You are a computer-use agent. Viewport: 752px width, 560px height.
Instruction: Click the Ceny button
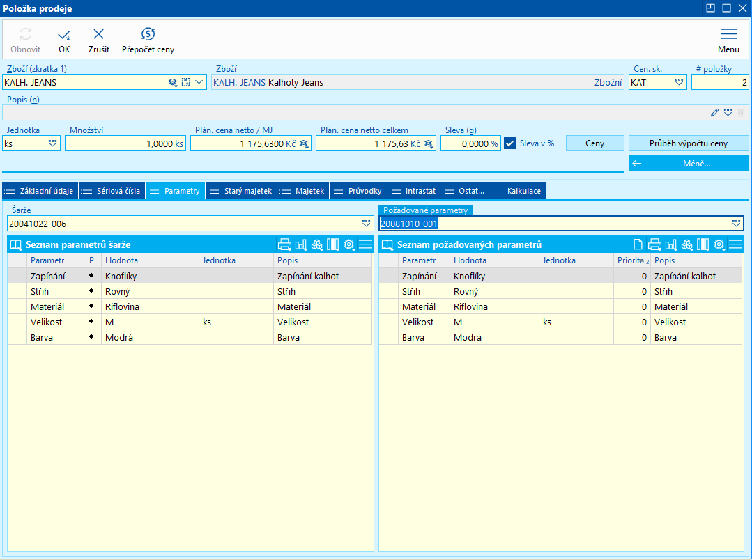point(594,143)
